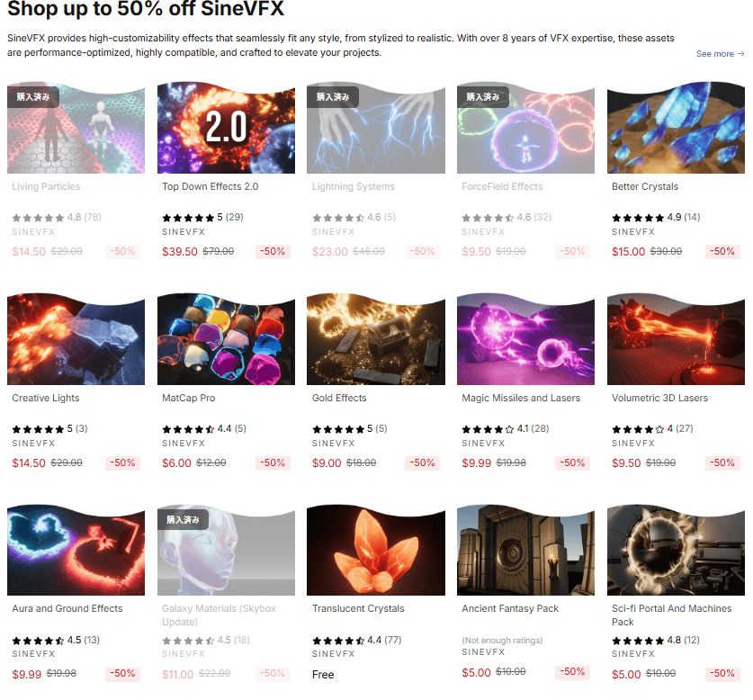Open Sci-fi Portal And Machines Pack image
Viewport: 753px width, 700px height.
[676, 550]
